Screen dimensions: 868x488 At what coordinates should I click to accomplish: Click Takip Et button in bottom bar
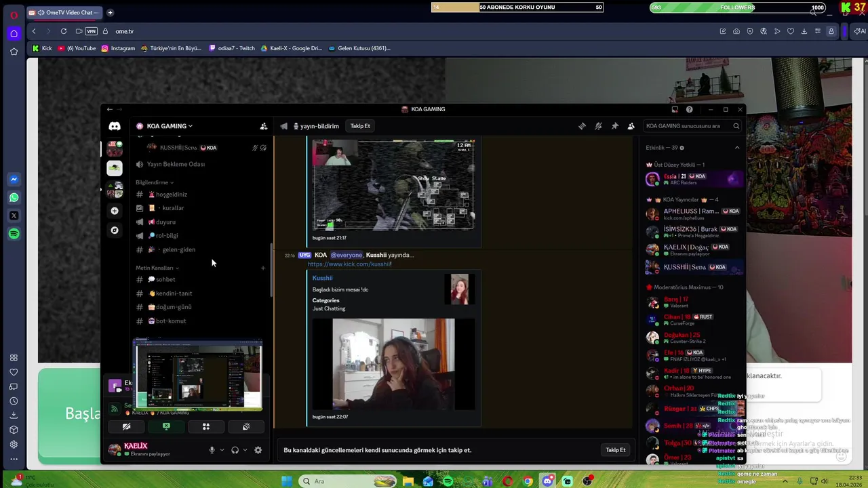pos(616,450)
